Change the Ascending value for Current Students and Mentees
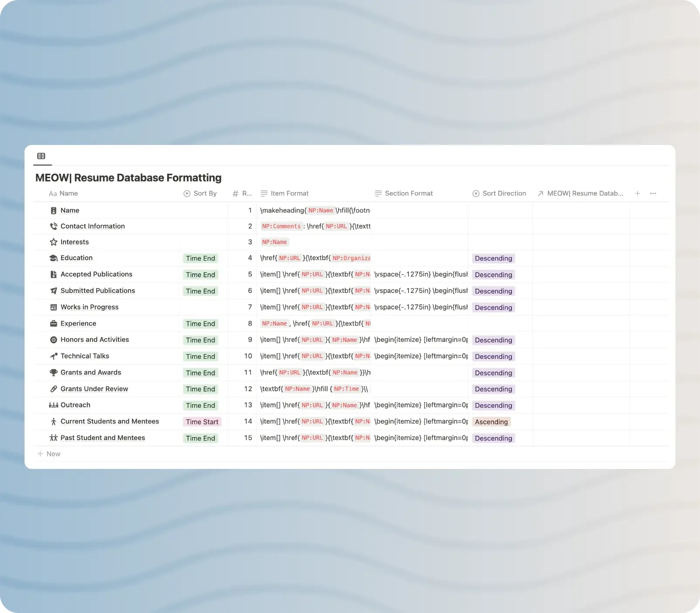 491,422
